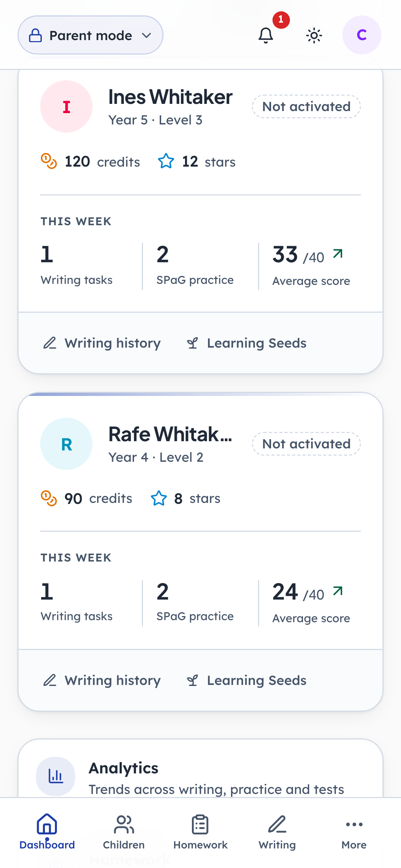
Task: Open the purple C profile avatar
Action: pyautogui.click(x=362, y=35)
